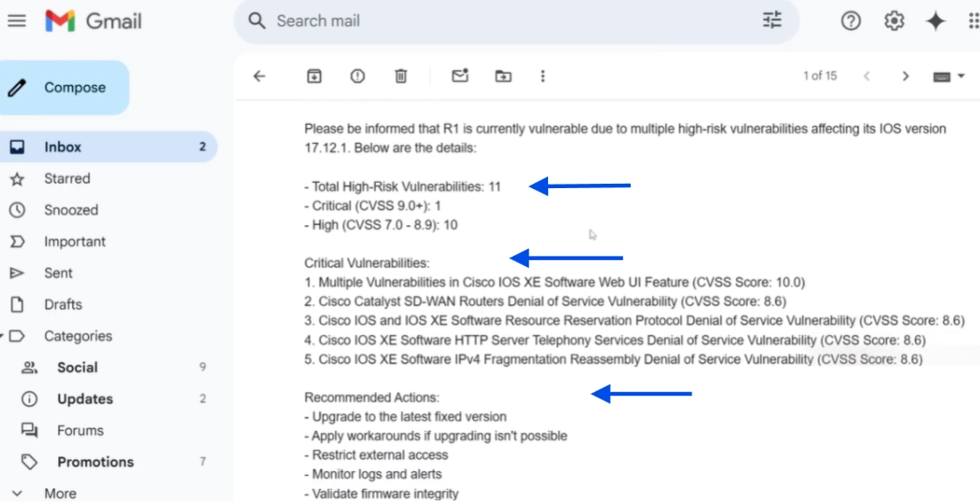Viewport: 980px width, 502px height.
Task: Click the Social count 9
Action: [202, 367]
